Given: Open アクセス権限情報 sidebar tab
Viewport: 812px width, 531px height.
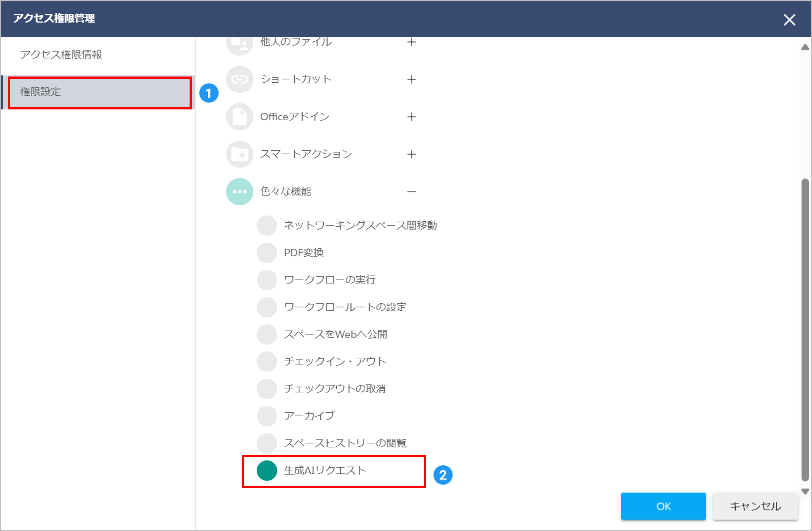Looking at the screenshot, I should coord(98,55).
